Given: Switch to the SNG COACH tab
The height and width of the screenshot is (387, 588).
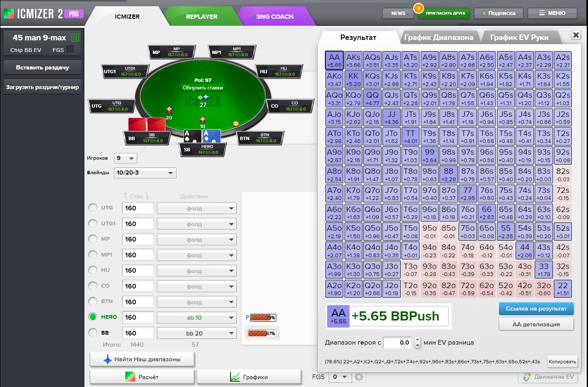Looking at the screenshot, I should tap(275, 17).
